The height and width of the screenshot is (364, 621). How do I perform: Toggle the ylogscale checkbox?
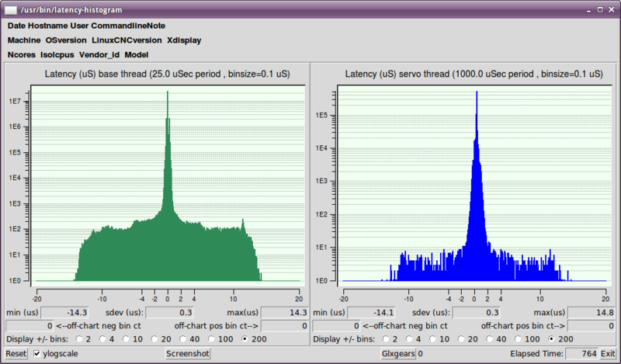[x=36, y=354]
